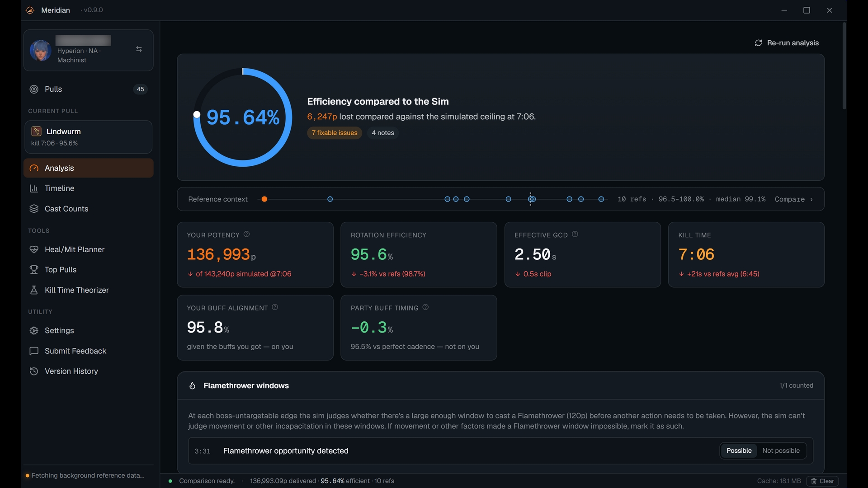
Task: Click the Clear cache button
Action: pyautogui.click(x=822, y=481)
